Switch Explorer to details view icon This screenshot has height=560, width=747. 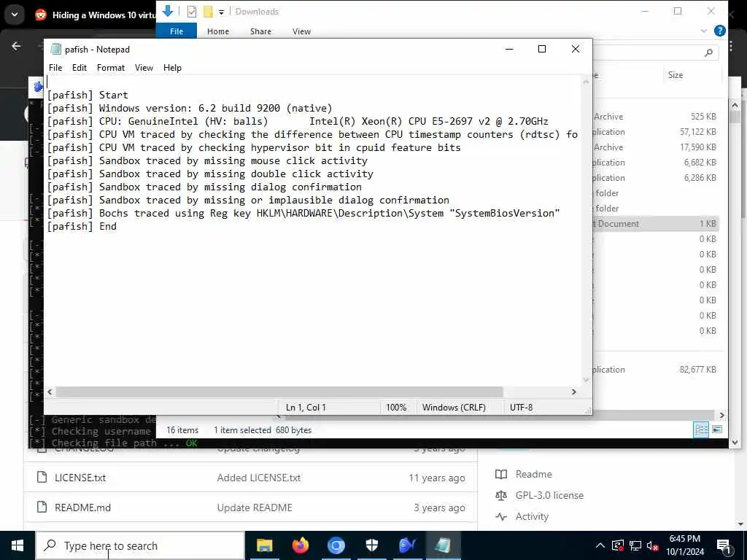tap(701, 429)
